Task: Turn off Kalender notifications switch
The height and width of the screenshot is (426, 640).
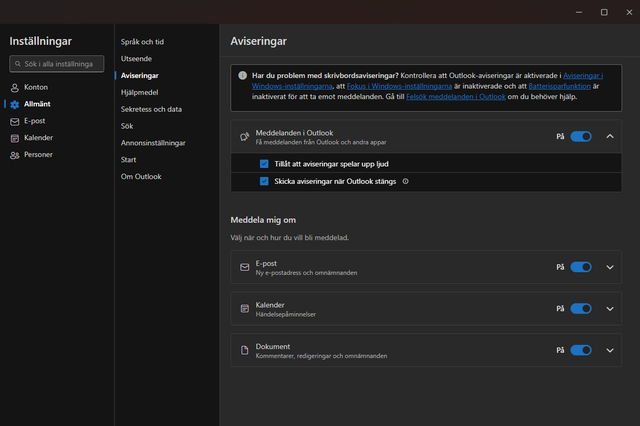Action: tap(581, 308)
